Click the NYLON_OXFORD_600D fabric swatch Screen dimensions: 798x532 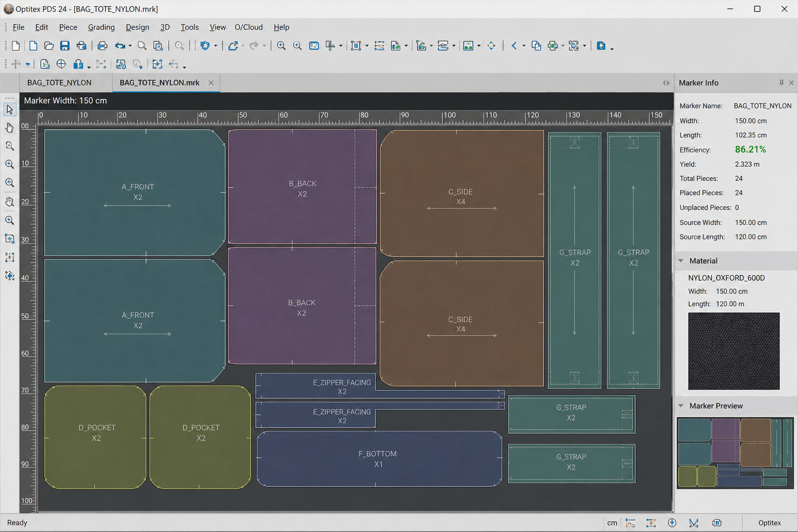pos(734,351)
